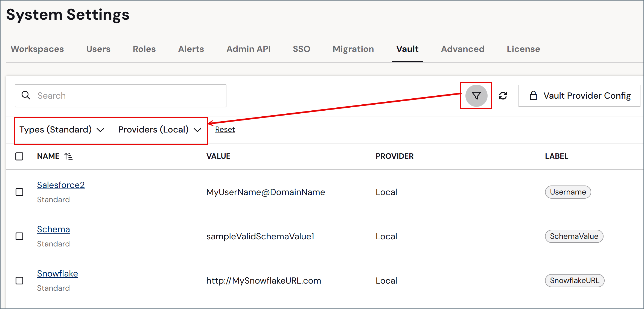This screenshot has width=644, height=309.
Task: Check the Schema row checkbox
Action: pos(19,236)
